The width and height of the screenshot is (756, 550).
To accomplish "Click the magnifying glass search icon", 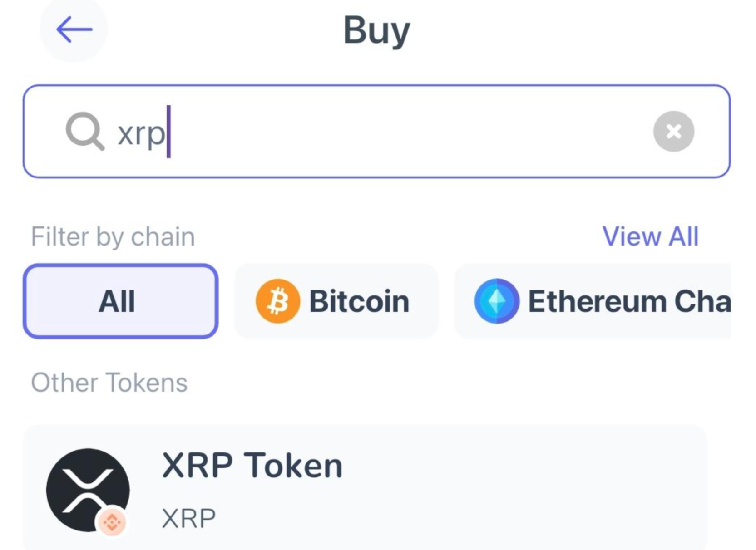I will tap(85, 132).
